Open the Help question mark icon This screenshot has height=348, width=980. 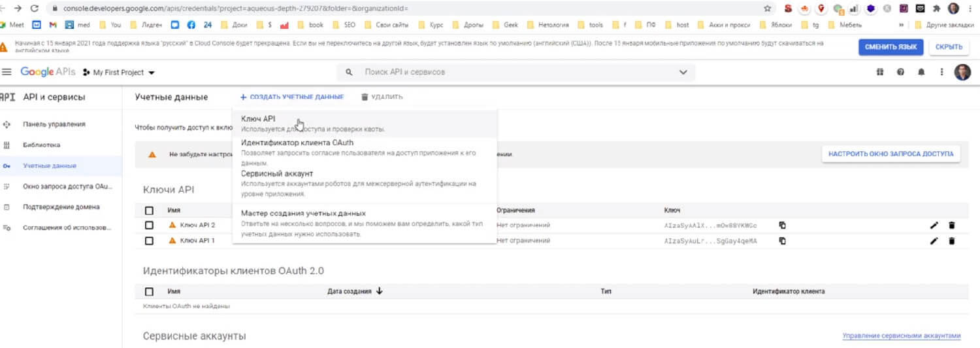click(x=901, y=72)
